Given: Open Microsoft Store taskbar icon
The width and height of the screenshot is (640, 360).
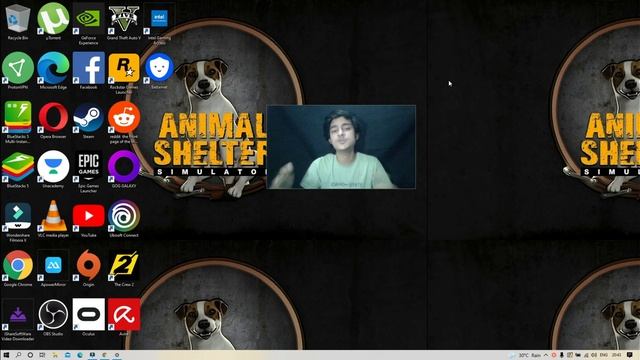Looking at the screenshot, I should [67, 355].
